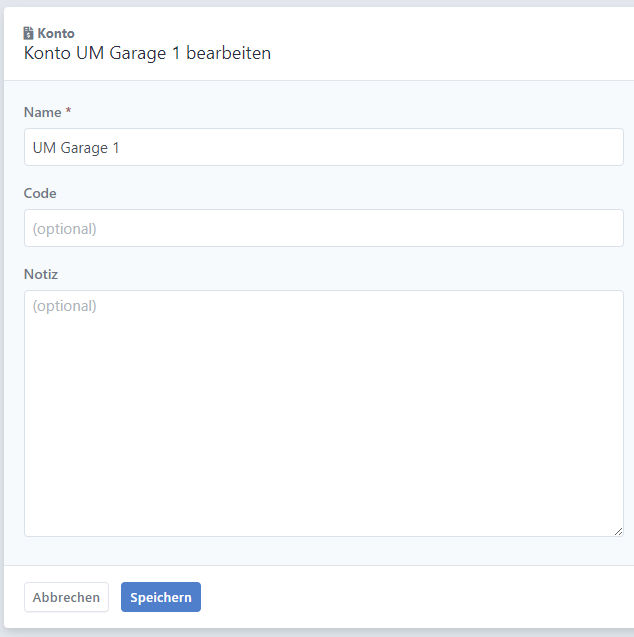Focus the Code input field
This screenshot has height=637, width=634.
pos(324,228)
